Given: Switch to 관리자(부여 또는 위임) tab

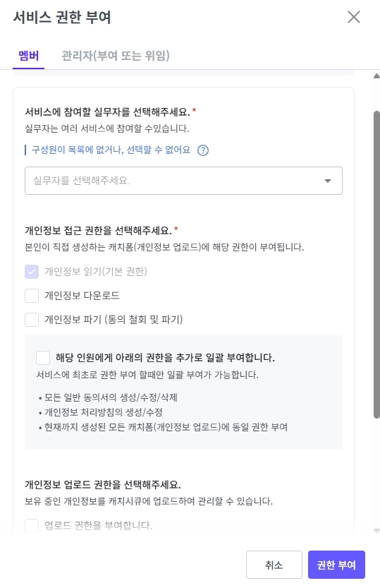Looking at the screenshot, I should coord(116,56).
